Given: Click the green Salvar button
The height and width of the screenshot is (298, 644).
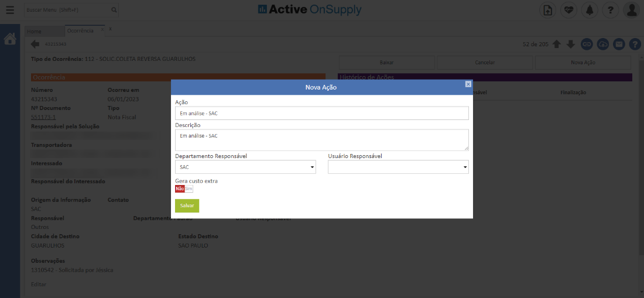Looking at the screenshot, I should pos(187,205).
